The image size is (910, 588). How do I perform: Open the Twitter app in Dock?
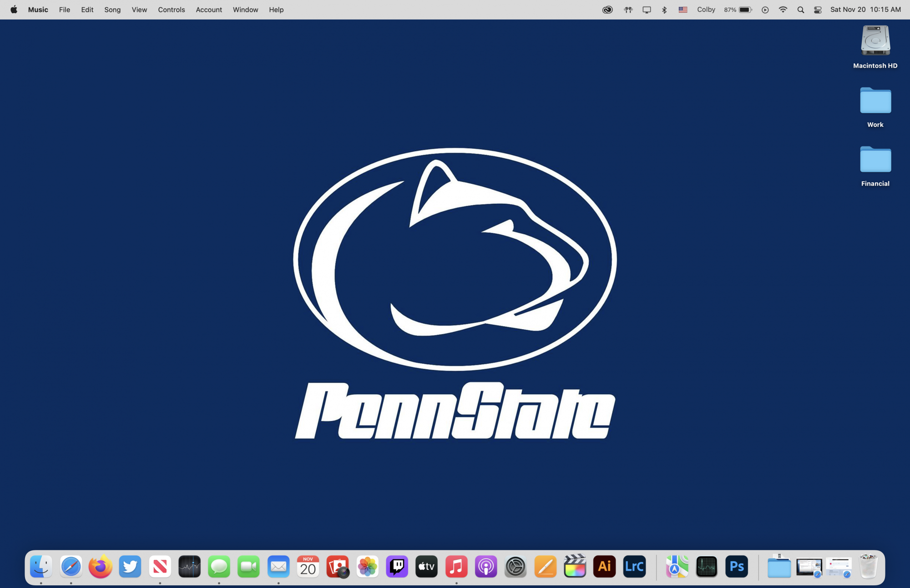[130, 567]
